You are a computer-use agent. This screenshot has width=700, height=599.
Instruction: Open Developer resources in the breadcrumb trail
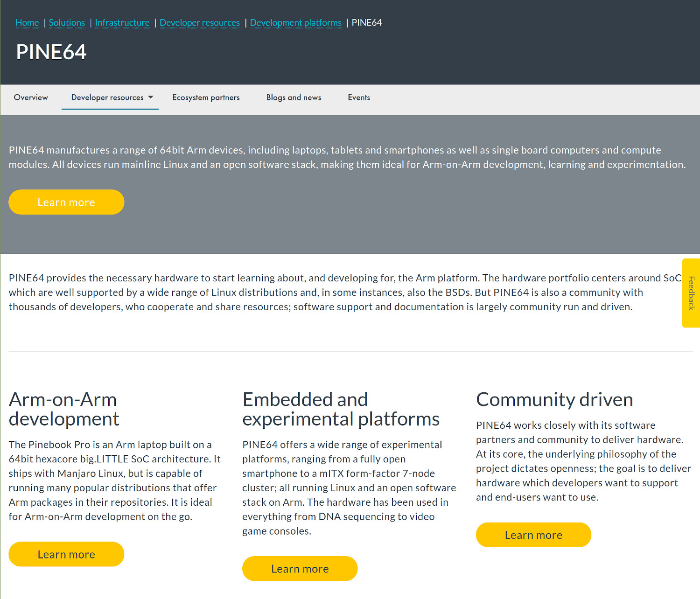click(x=200, y=22)
